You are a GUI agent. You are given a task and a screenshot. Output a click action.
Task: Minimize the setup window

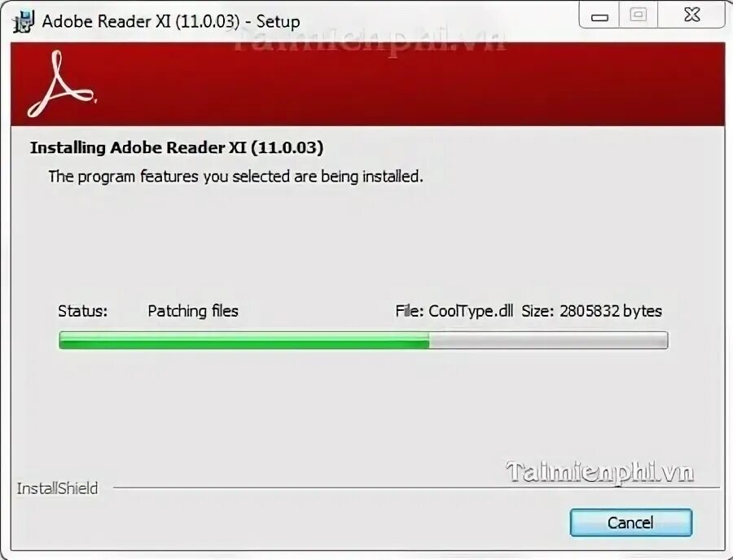pyautogui.click(x=599, y=17)
